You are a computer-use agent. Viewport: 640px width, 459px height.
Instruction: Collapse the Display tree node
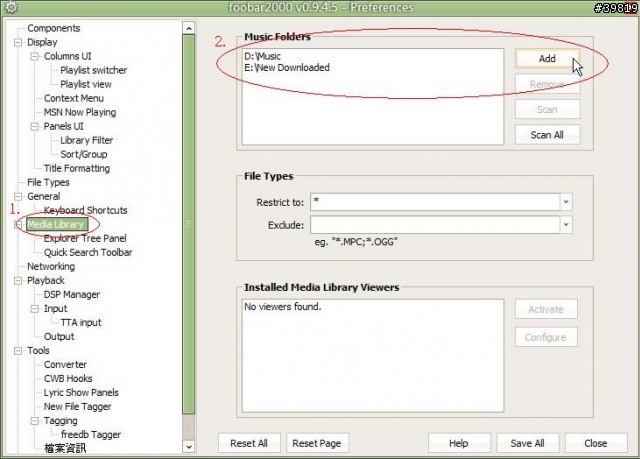tap(18, 42)
